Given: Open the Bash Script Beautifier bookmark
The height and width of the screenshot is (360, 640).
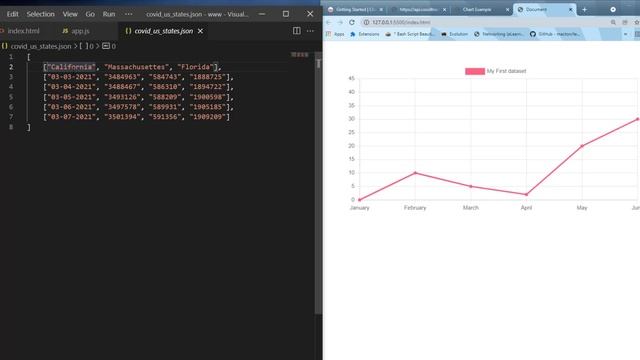Looking at the screenshot, I should (409, 34).
